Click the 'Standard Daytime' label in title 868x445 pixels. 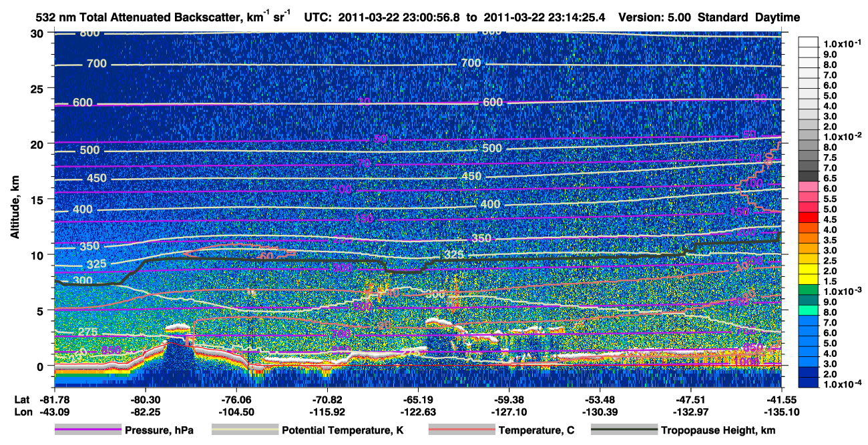click(x=749, y=17)
